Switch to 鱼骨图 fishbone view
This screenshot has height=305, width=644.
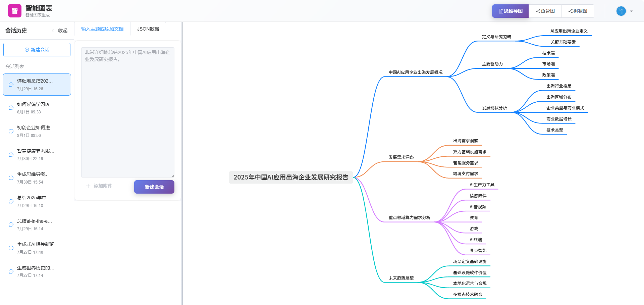point(545,11)
